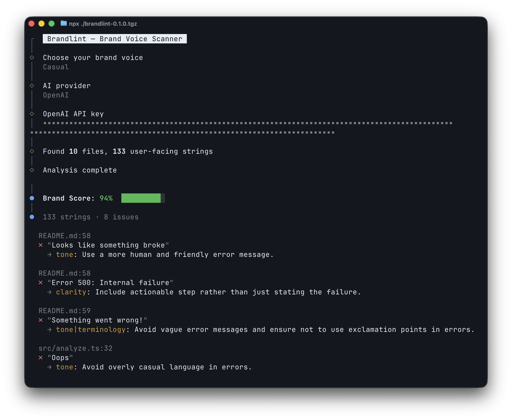Click the green zoom window button
Viewport: 512px width, 420px height.
tap(52, 24)
